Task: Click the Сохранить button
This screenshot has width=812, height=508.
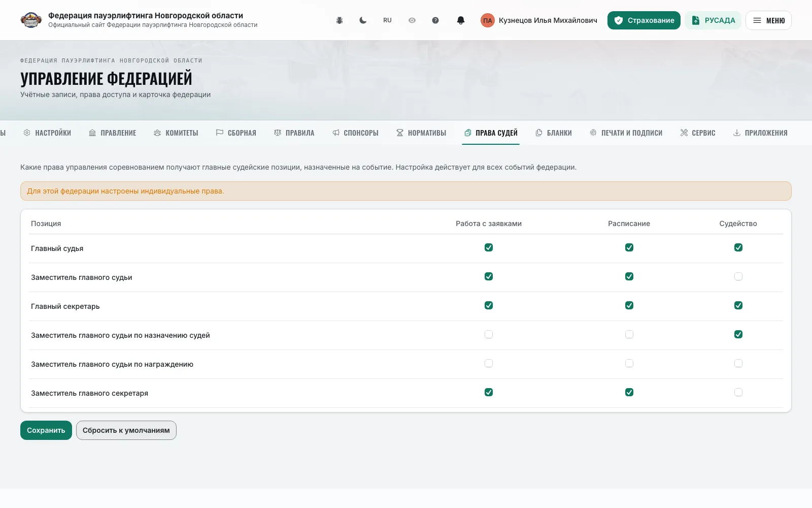Action: click(x=46, y=430)
